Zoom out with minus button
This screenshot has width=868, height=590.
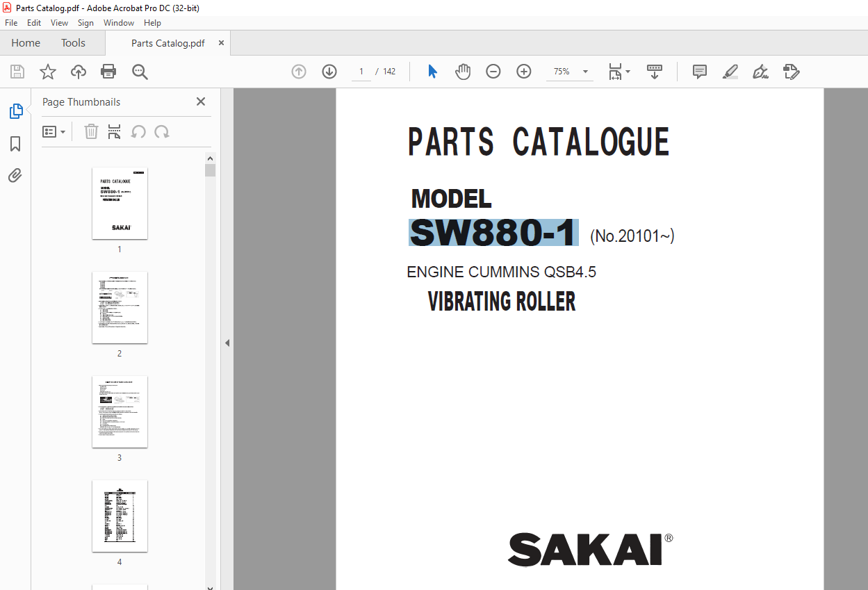493,72
